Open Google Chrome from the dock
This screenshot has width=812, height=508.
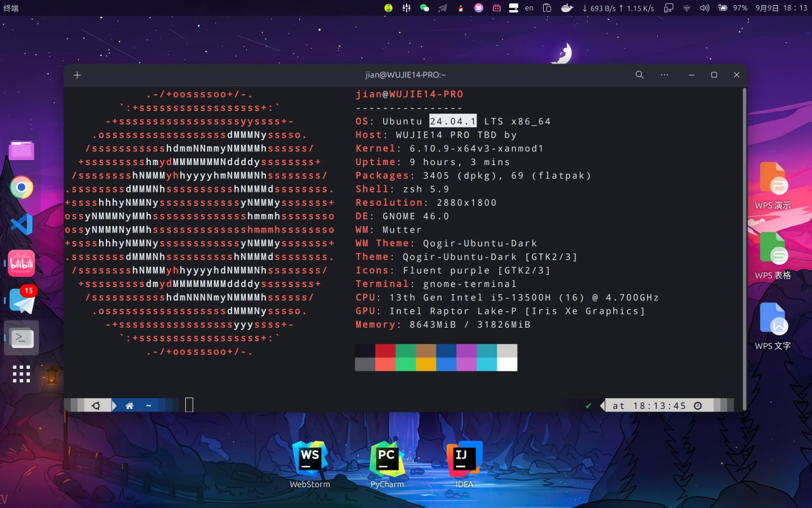(22, 187)
